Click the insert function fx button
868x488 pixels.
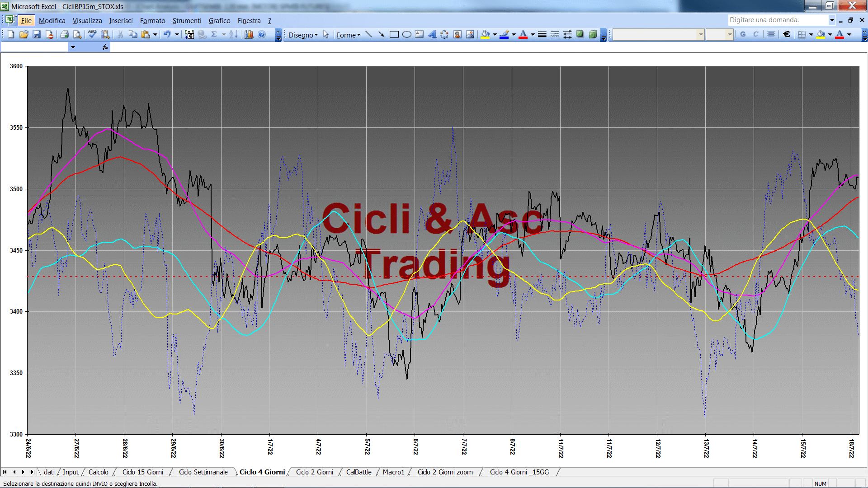pyautogui.click(x=105, y=47)
